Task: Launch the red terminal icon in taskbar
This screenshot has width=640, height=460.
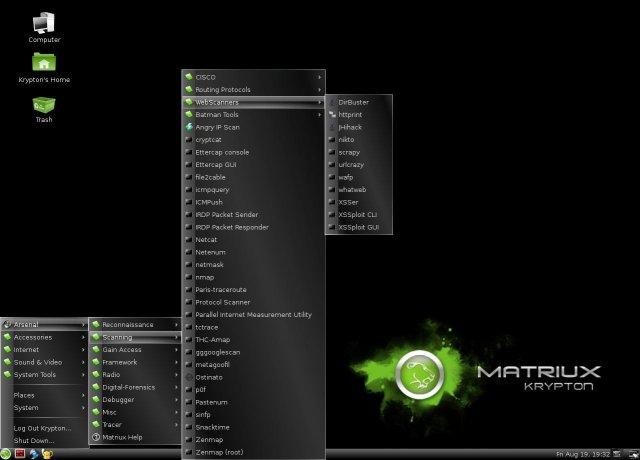Action: (x=20, y=454)
